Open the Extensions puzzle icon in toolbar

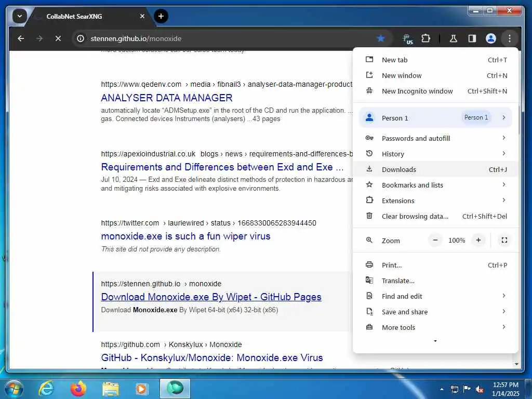(426, 38)
